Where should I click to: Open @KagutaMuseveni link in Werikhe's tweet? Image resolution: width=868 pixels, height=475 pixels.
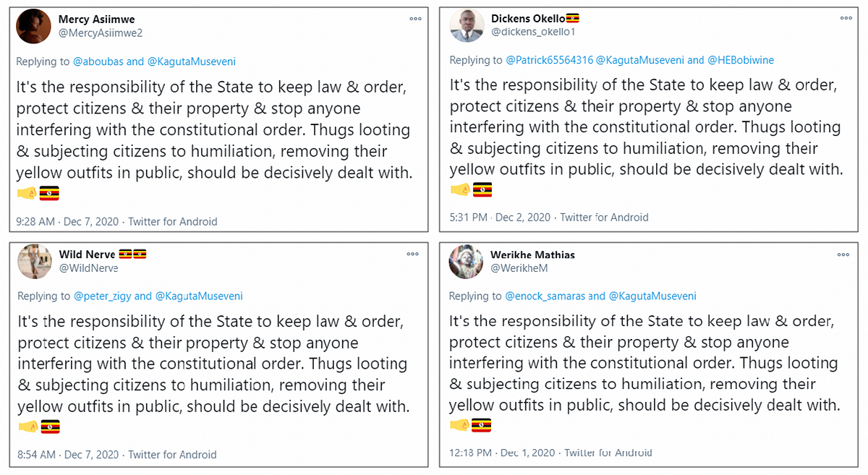tap(652, 296)
